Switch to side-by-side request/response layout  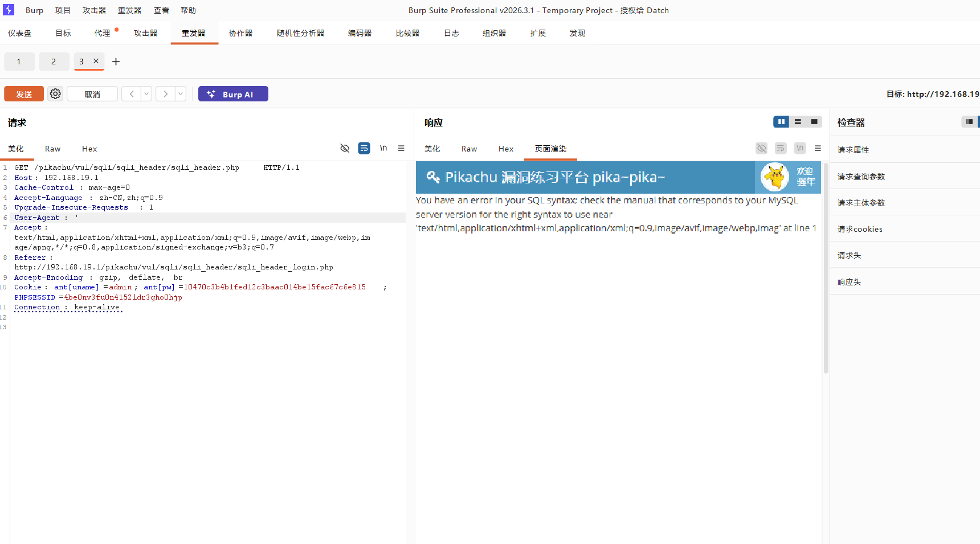[781, 122]
